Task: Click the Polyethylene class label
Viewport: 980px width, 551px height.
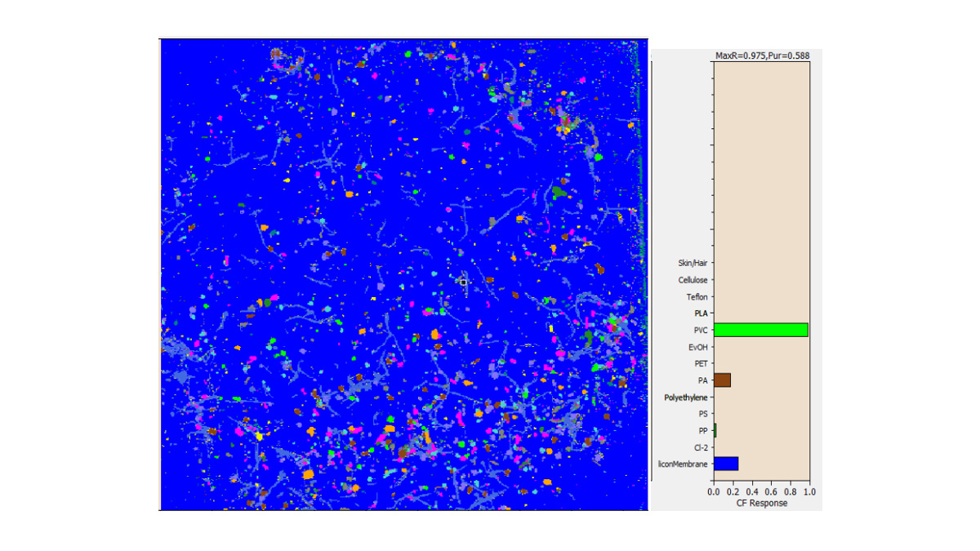Action: point(686,398)
